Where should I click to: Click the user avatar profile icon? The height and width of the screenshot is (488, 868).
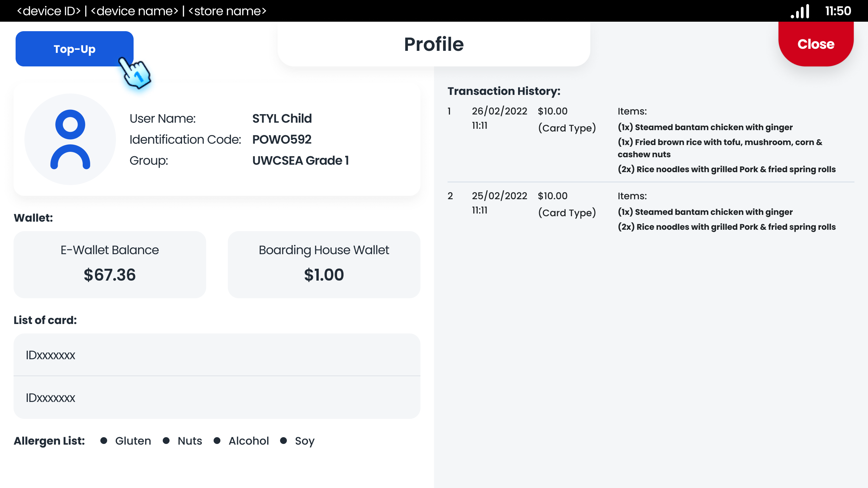(70, 139)
